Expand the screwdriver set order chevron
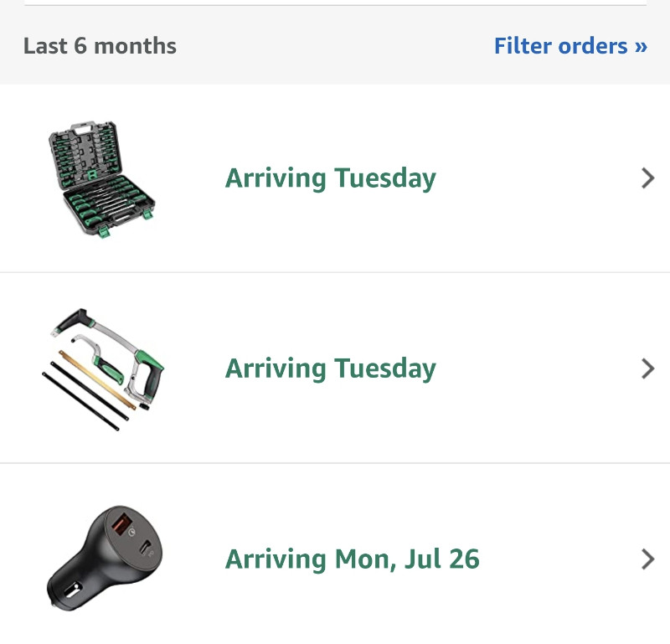Viewport: 670px width, 644px height. point(647,178)
